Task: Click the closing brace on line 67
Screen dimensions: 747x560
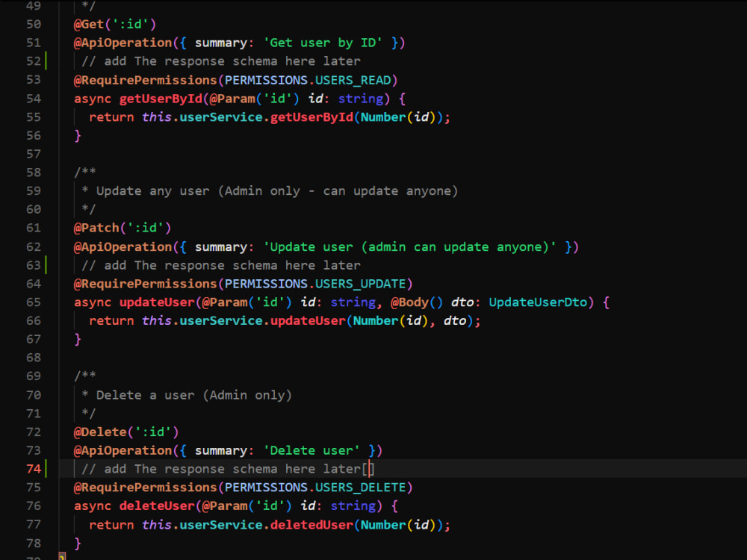Action: click(78, 340)
